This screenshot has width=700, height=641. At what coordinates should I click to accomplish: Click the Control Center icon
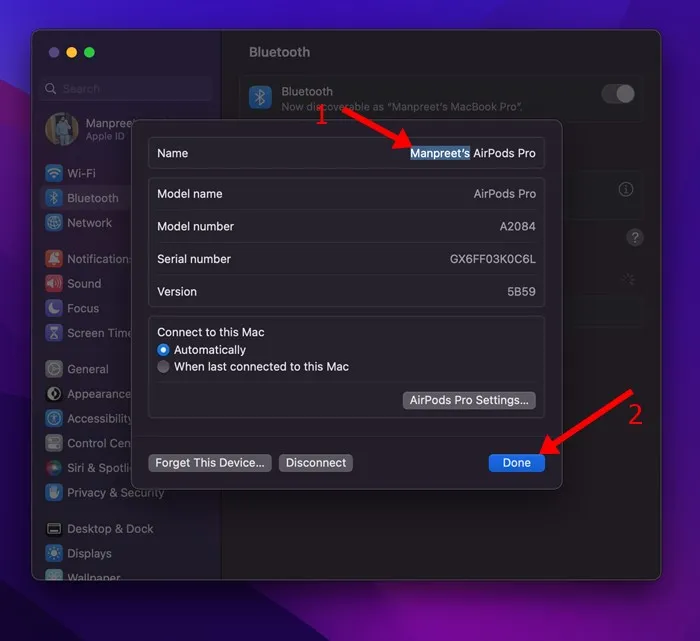click(54, 443)
